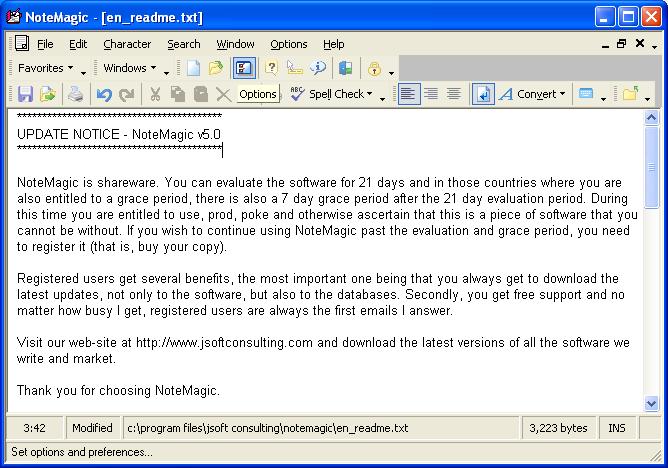
Task: Open toolbar options arrow after keyboard icon
Action: (x=603, y=99)
